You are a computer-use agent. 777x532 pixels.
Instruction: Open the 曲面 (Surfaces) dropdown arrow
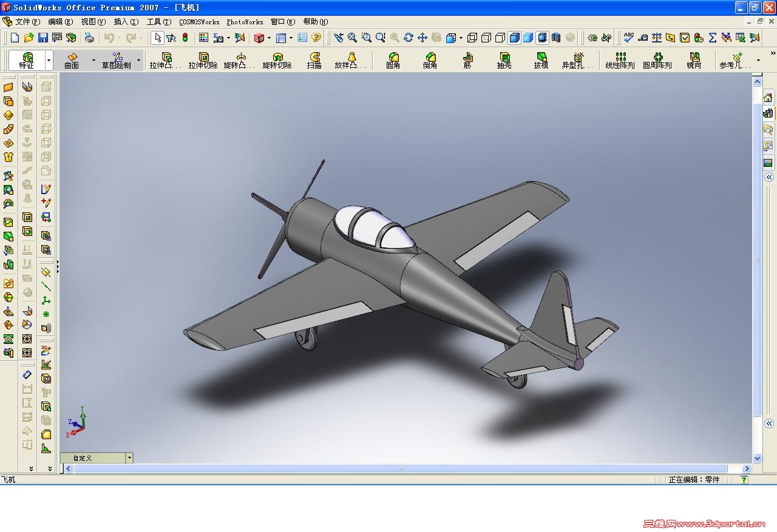coord(93,60)
